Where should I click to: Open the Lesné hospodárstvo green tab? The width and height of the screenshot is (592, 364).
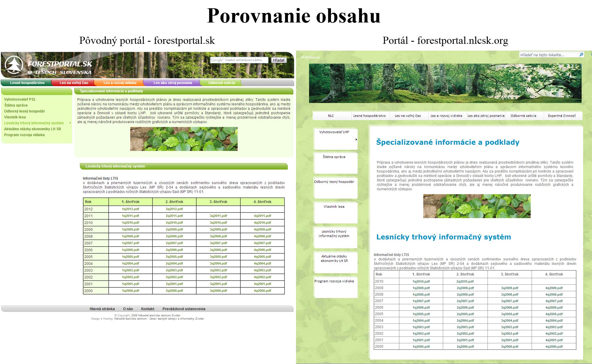pyautogui.click(x=27, y=83)
